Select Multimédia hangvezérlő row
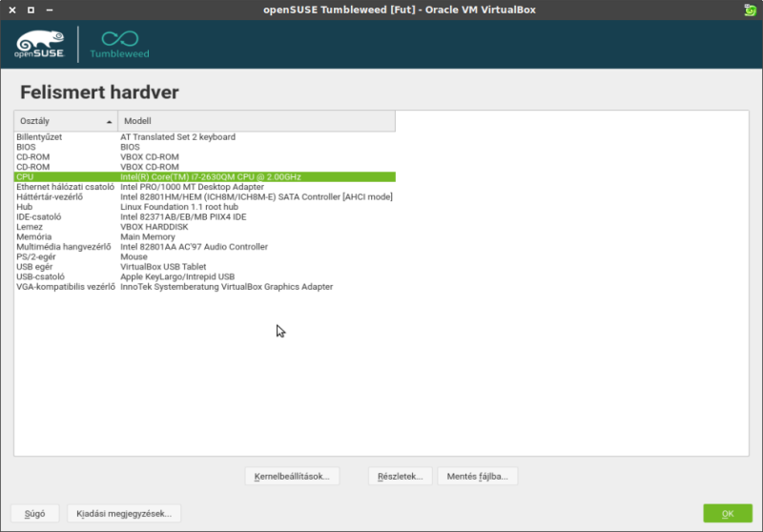The width and height of the screenshot is (763, 532). pyautogui.click(x=205, y=247)
